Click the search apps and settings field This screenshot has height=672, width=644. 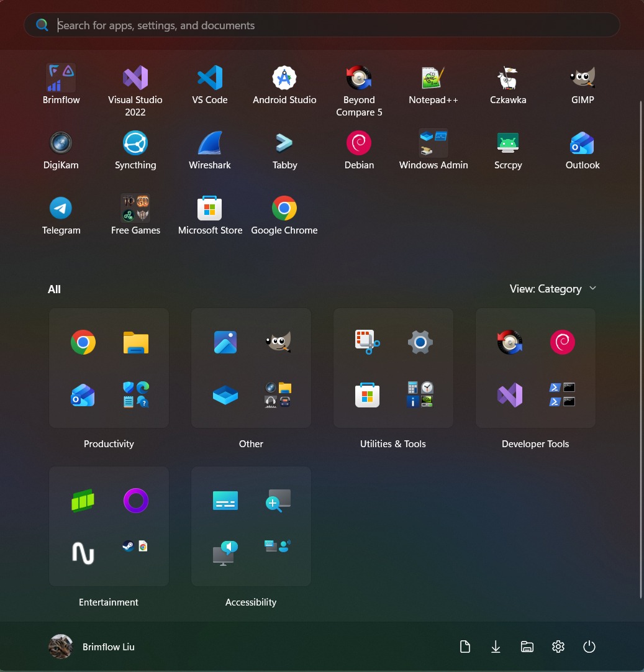click(322, 25)
